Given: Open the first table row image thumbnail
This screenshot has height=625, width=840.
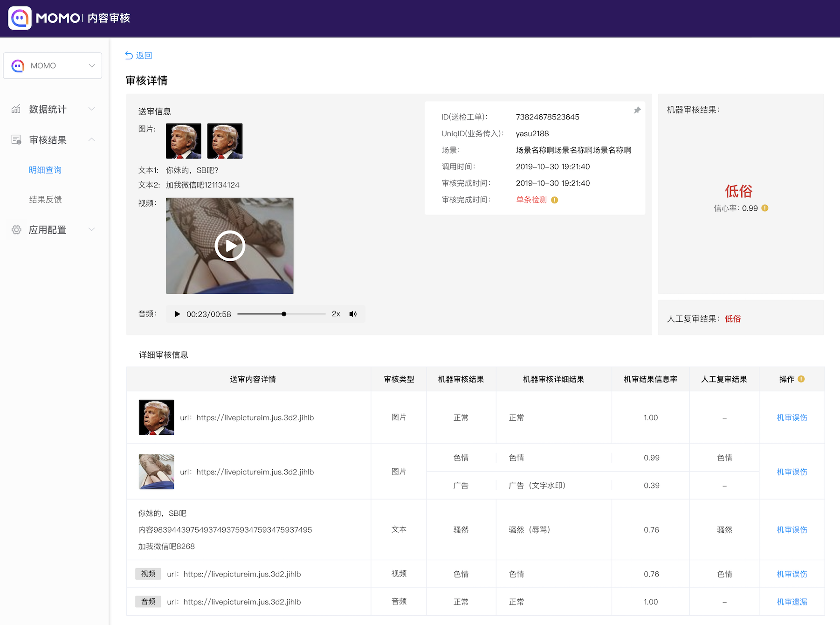Looking at the screenshot, I should pos(157,417).
